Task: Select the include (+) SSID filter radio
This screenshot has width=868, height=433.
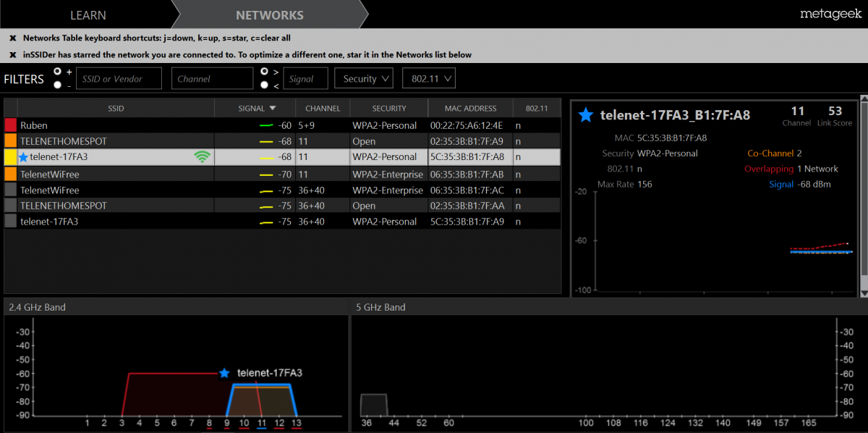Action: coord(58,72)
